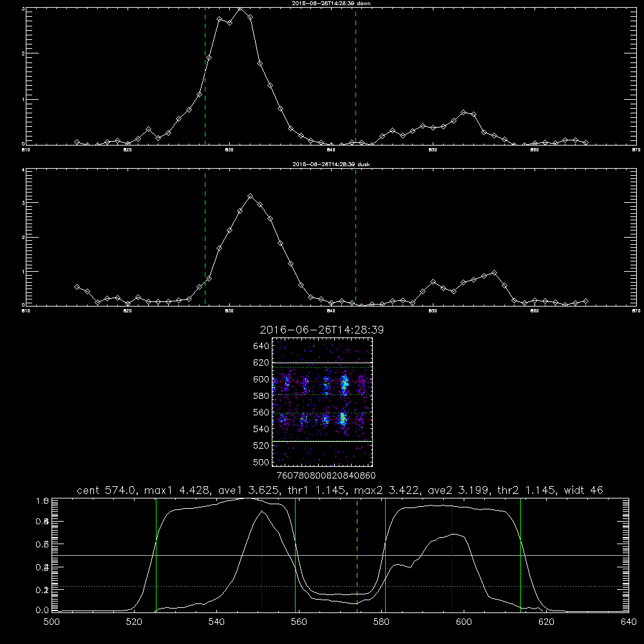Click the "widt 46" statistic
The width and height of the screenshot is (644, 644).
[583, 490]
